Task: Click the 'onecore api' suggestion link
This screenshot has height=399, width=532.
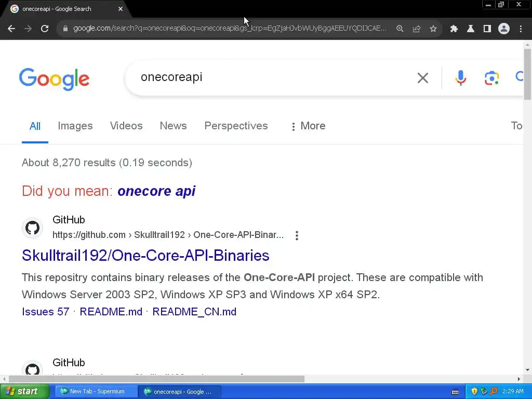Action: coord(156,191)
